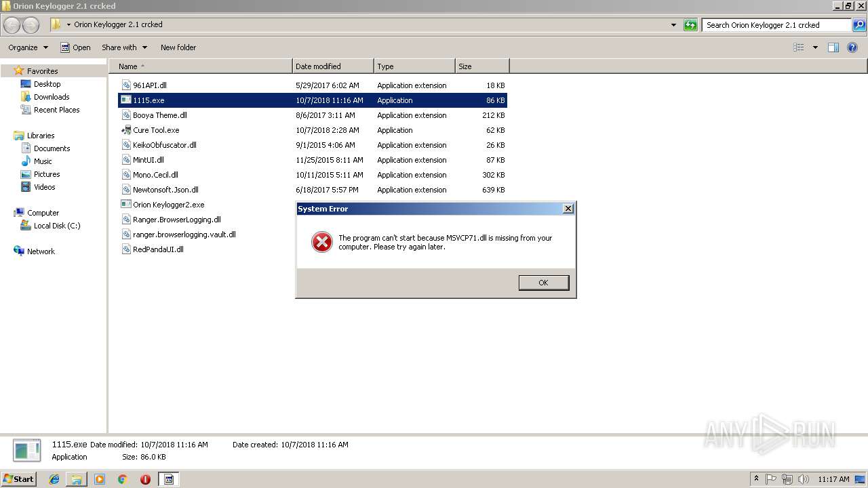
Task: Open the Videos library
Action: pyautogui.click(x=44, y=187)
